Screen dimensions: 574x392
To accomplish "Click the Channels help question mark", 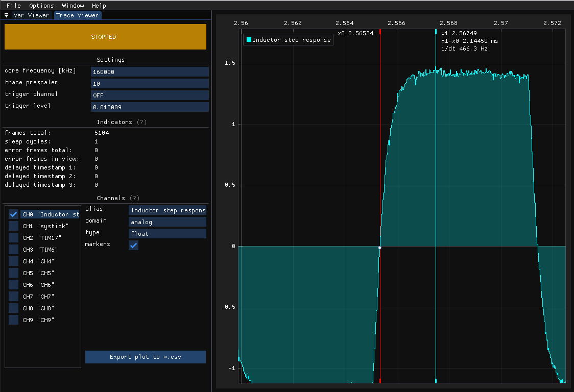I will (134, 198).
